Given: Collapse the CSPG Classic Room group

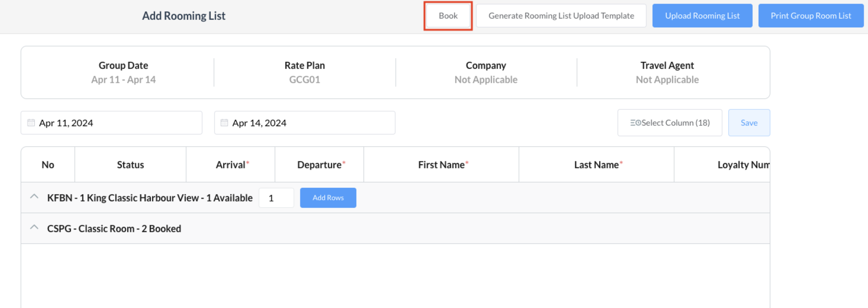Looking at the screenshot, I should pos(34,227).
